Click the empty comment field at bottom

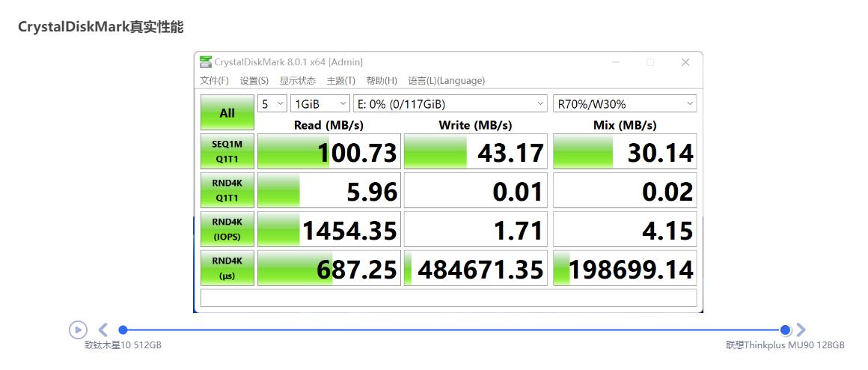[x=448, y=297]
